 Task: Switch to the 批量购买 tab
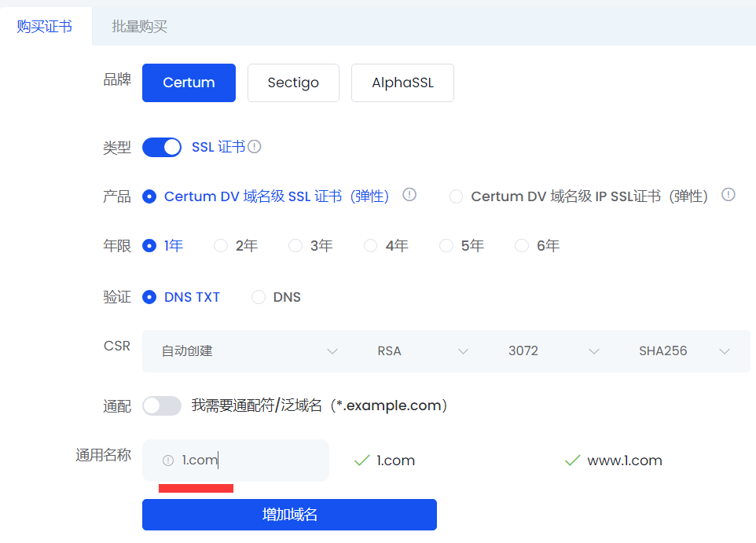[139, 27]
